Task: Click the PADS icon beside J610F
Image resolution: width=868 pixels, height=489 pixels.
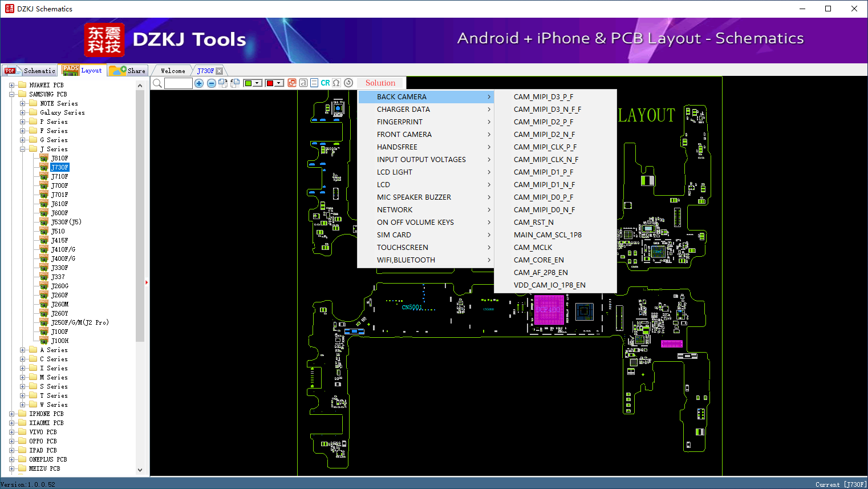Action: point(44,204)
